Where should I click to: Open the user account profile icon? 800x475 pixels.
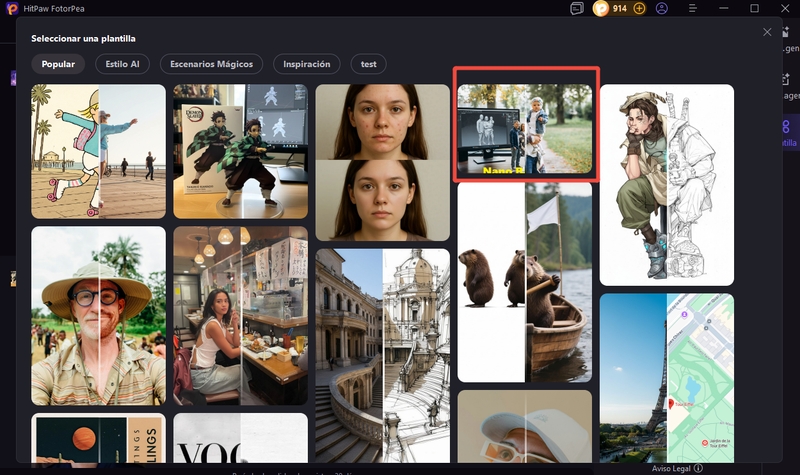pyautogui.click(x=662, y=8)
